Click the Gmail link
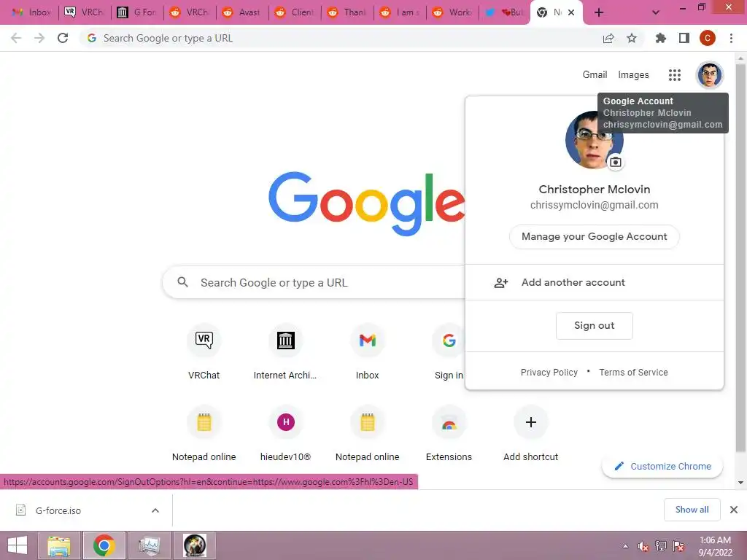This screenshot has width=747, height=560. pyautogui.click(x=595, y=75)
